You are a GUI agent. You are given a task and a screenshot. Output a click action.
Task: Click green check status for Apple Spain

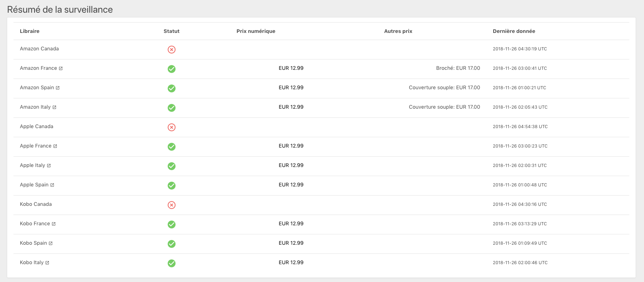point(171,186)
